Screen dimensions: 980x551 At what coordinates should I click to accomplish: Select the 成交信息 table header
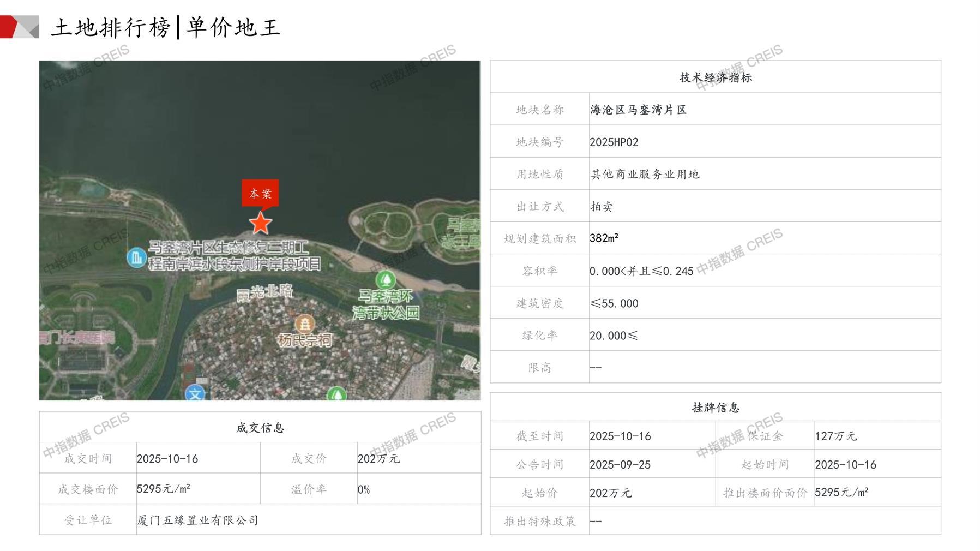point(260,428)
